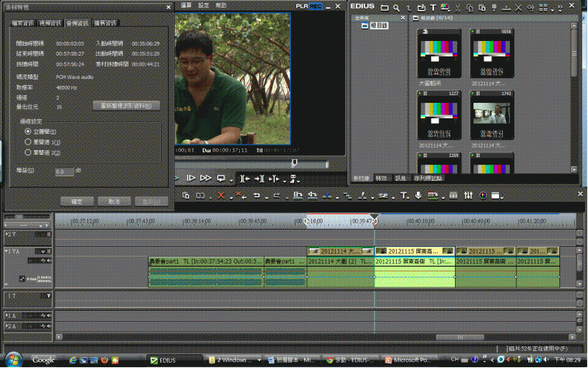Click the title tool T icon in timeline toolbar
Viewport: 588px width, 368px height.
click(x=403, y=196)
